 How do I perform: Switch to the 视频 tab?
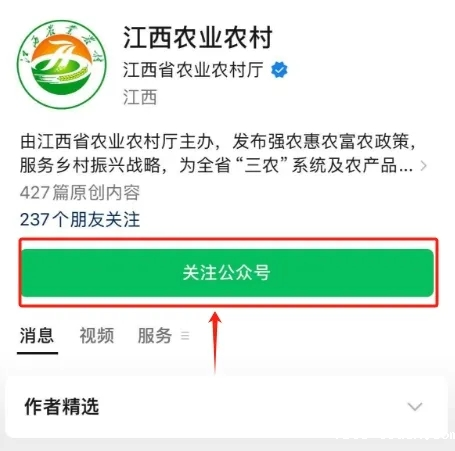tap(97, 335)
